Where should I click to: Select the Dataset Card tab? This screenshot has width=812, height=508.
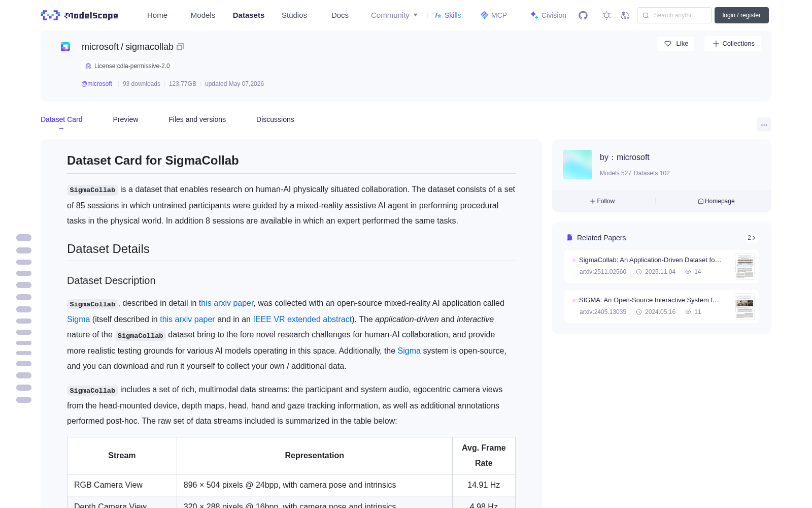61,119
